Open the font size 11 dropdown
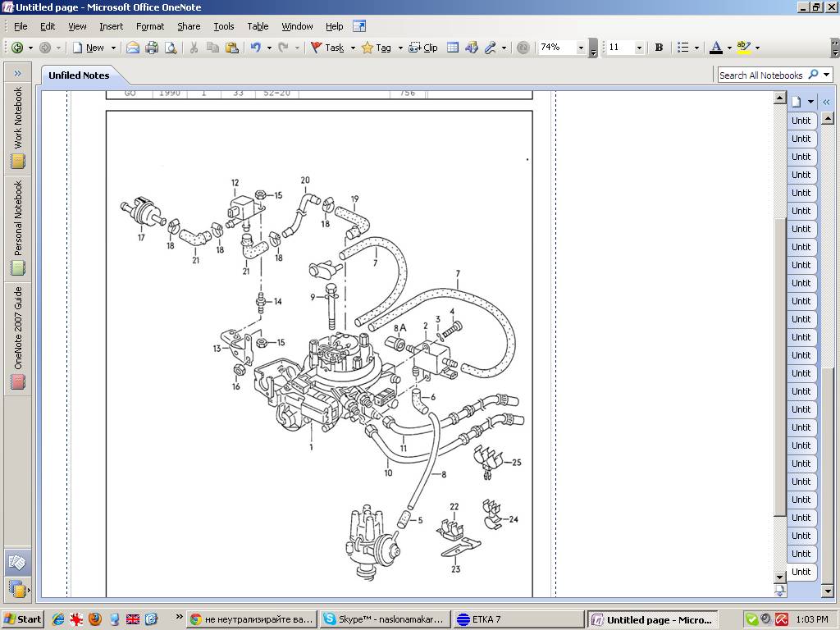 (639, 48)
